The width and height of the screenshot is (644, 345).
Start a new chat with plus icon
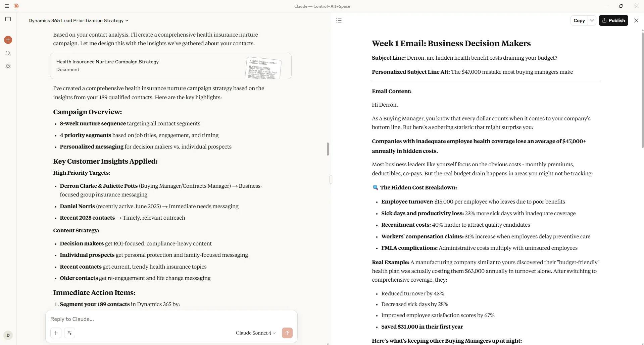(8, 40)
